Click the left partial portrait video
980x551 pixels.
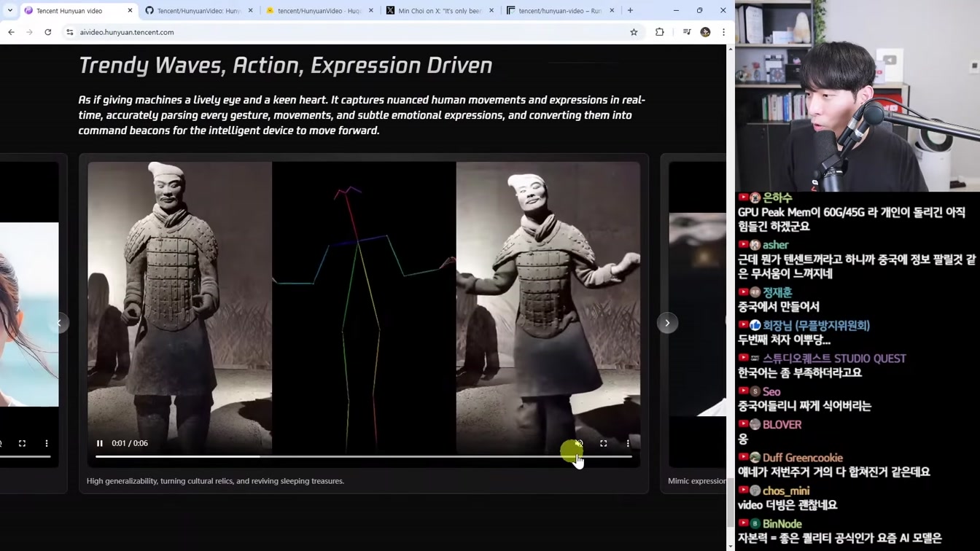click(x=29, y=314)
